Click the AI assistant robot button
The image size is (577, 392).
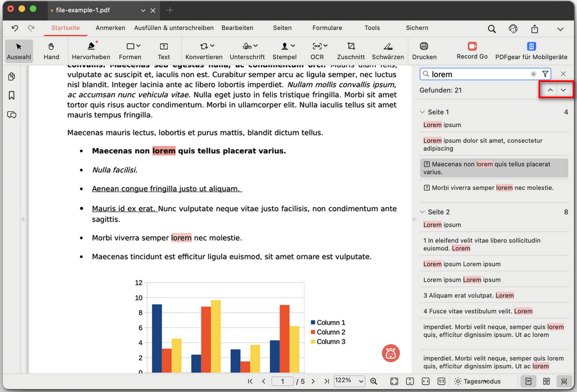pyautogui.click(x=391, y=353)
